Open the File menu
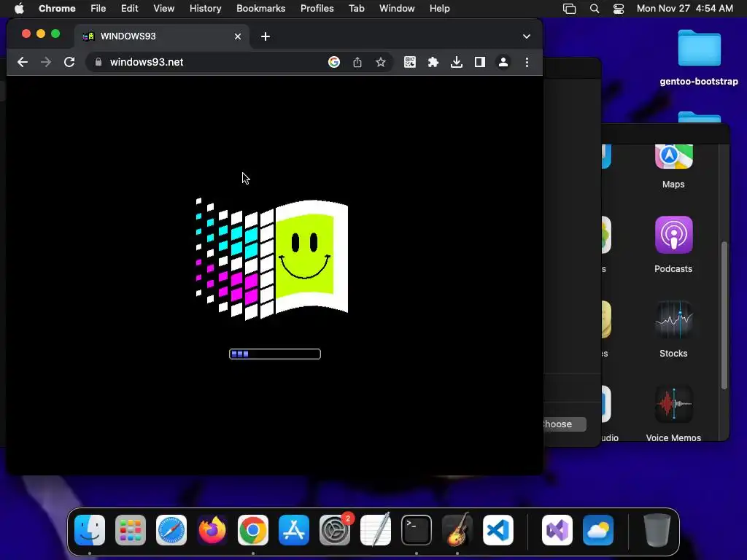 (98, 8)
